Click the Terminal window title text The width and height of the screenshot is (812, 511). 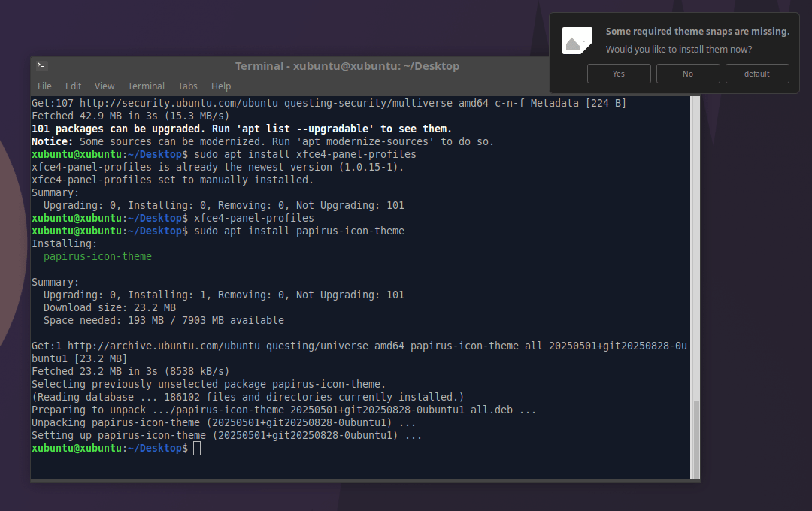pyautogui.click(x=347, y=66)
